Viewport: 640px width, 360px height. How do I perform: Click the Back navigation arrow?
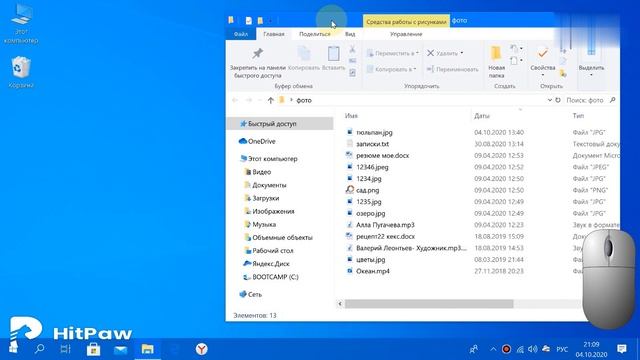point(235,100)
